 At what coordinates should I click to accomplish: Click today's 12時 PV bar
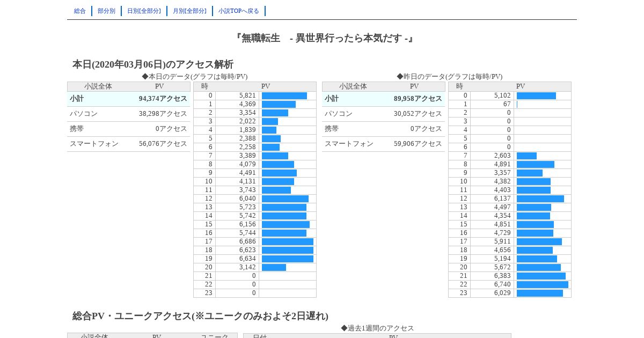285,199
